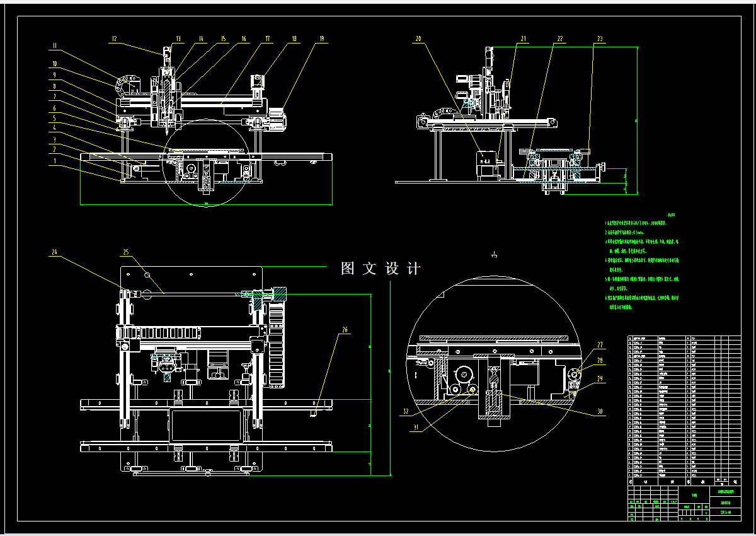Select balloon label 17
Image resolution: width=756 pixels, height=536 pixels.
[268, 38]
